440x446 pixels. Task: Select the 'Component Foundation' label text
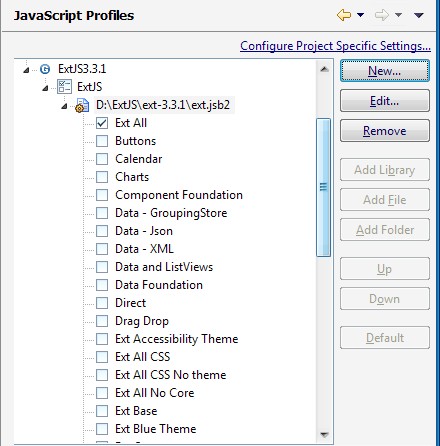tap(179, 195)
